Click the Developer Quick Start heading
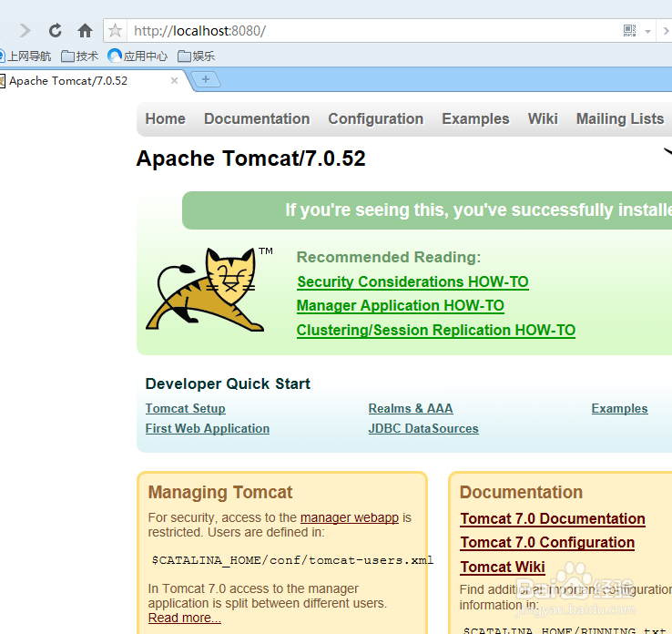This screenshot has height=634, width=672. coord(228,383)
